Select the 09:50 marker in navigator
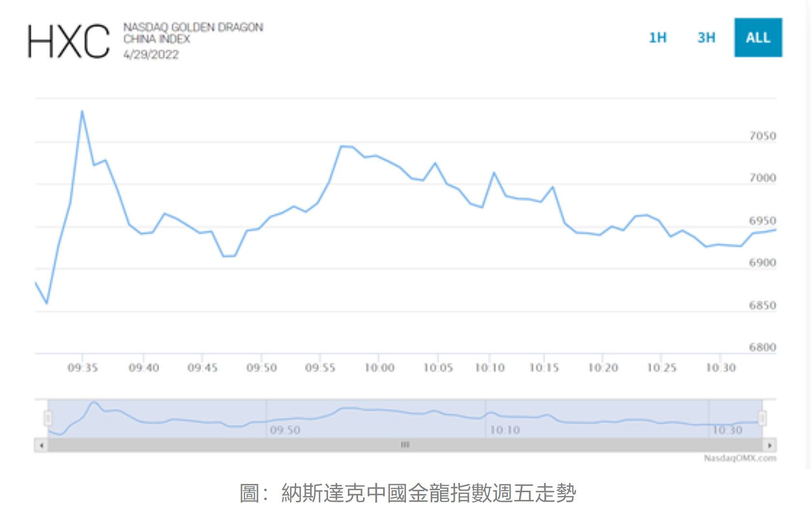This screenshot has width=812, height=511. [285, 430]
